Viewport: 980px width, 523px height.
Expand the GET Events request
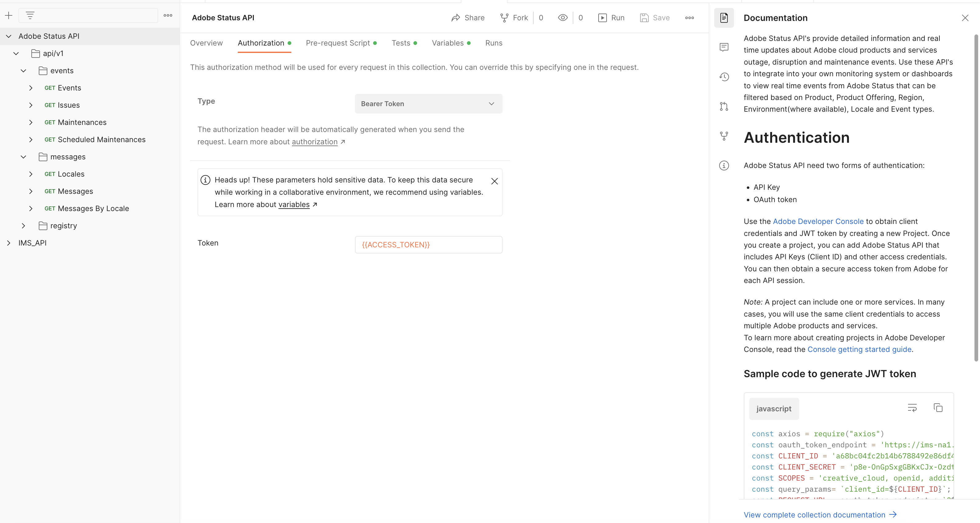[x=31, y=88]
